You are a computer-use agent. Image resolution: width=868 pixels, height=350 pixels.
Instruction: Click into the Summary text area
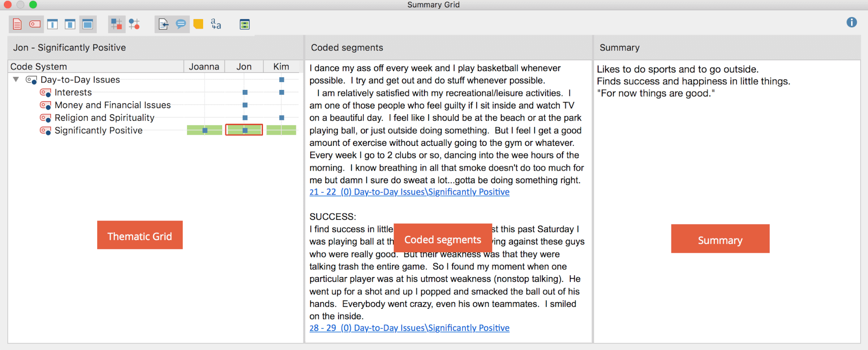[x=727, y=201]
